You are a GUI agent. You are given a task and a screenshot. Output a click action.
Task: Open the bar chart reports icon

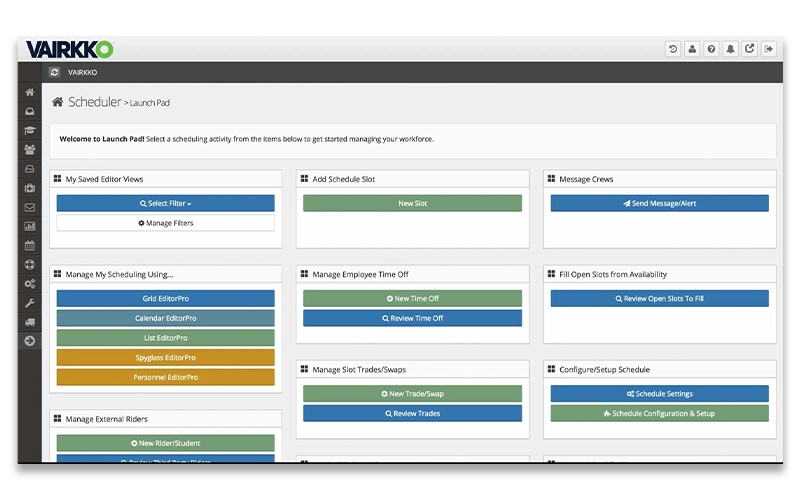point(30,226)
